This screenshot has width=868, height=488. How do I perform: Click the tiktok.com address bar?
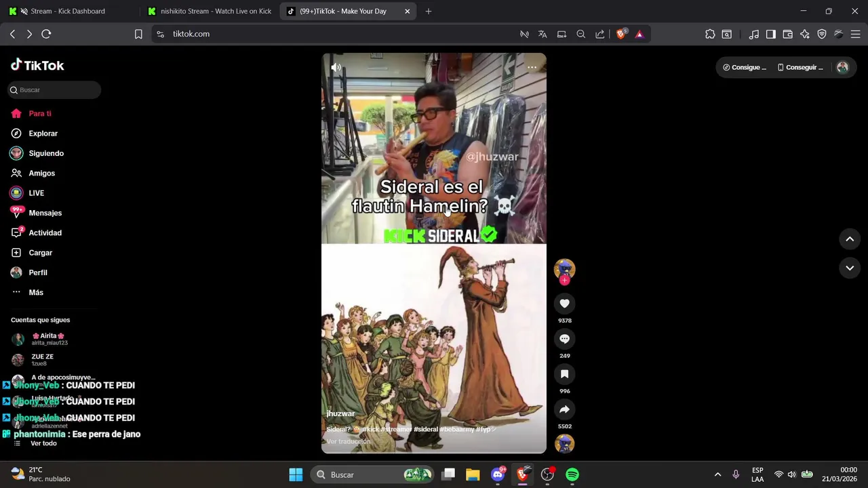pyautogui.click(x=339, y=34)
